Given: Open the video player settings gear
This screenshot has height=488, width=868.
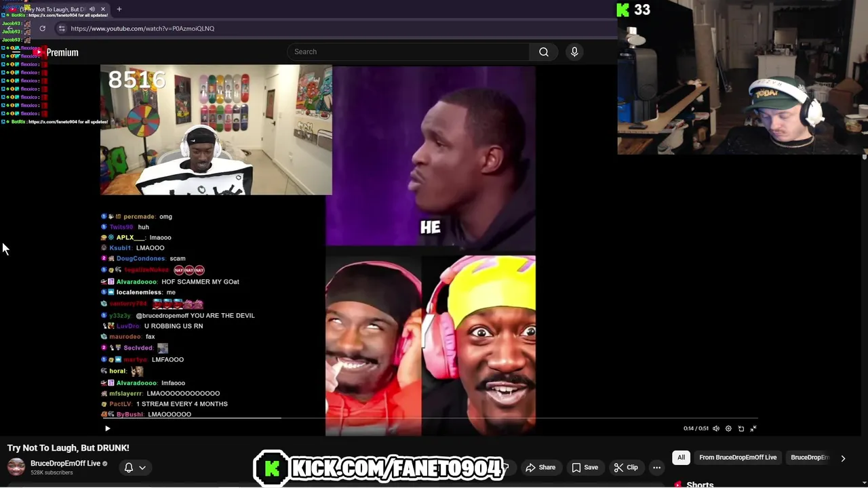Looking at the screenshot, I should (728, 428).
